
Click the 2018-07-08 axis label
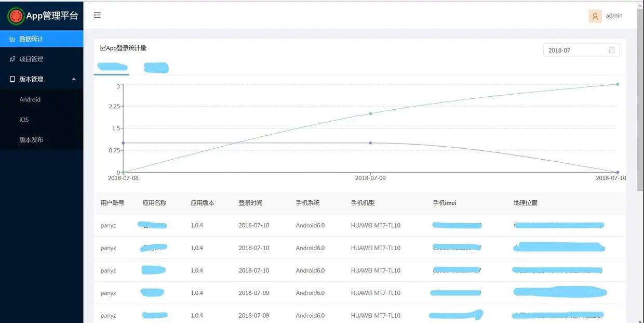coord(123,178)
